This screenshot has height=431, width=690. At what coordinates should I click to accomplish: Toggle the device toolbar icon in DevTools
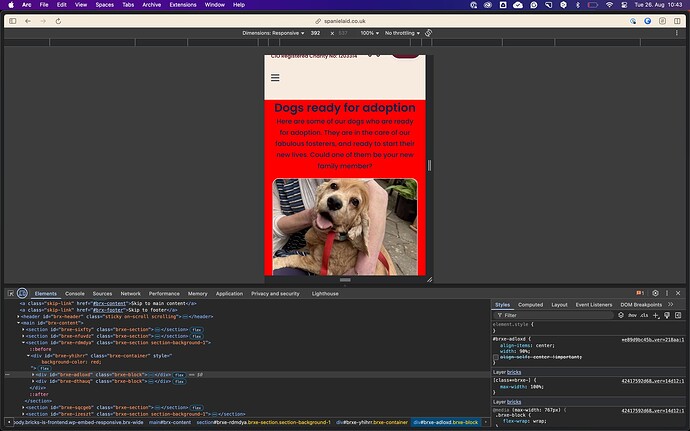22,293
